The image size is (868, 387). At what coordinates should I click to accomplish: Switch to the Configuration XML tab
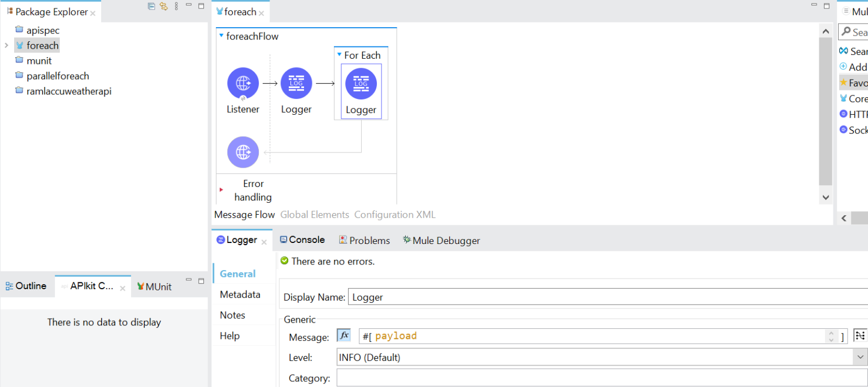(394, 215)
